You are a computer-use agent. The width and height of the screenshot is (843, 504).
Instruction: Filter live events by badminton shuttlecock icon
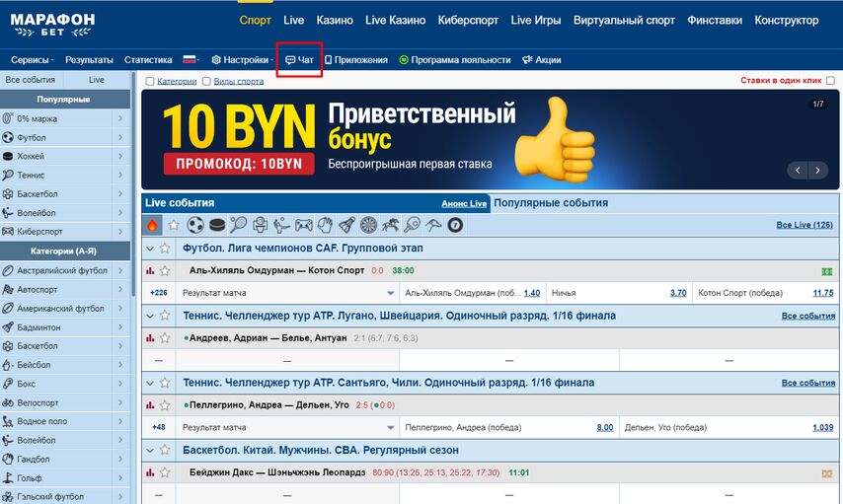(346, 225)
